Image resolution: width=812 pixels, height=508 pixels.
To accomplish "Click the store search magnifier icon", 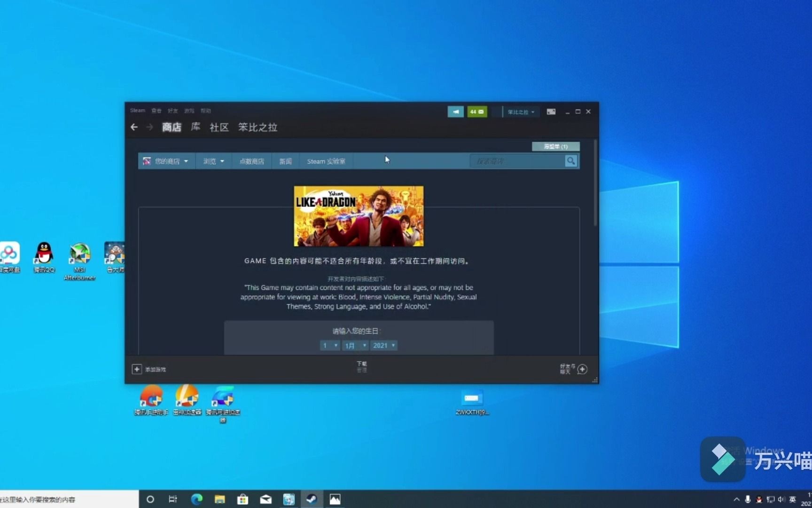I will [570, 161].
